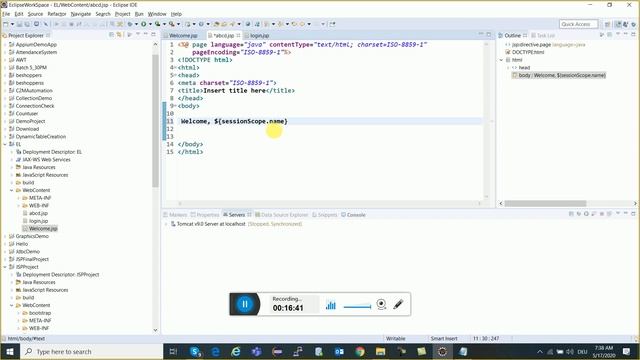Click the Debug bug icon in the toolbar
This screenshot has width=640, height=360.
(x=130, y=24)
